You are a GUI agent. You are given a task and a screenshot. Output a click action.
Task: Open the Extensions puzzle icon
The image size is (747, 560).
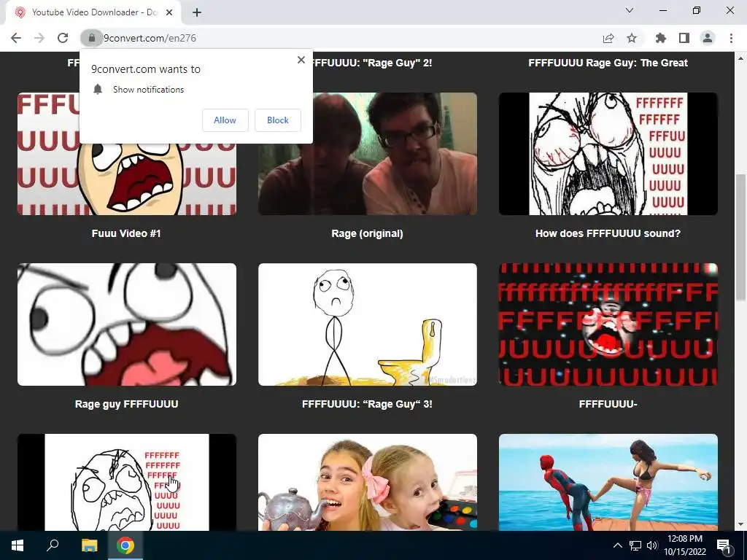(660, 38)
